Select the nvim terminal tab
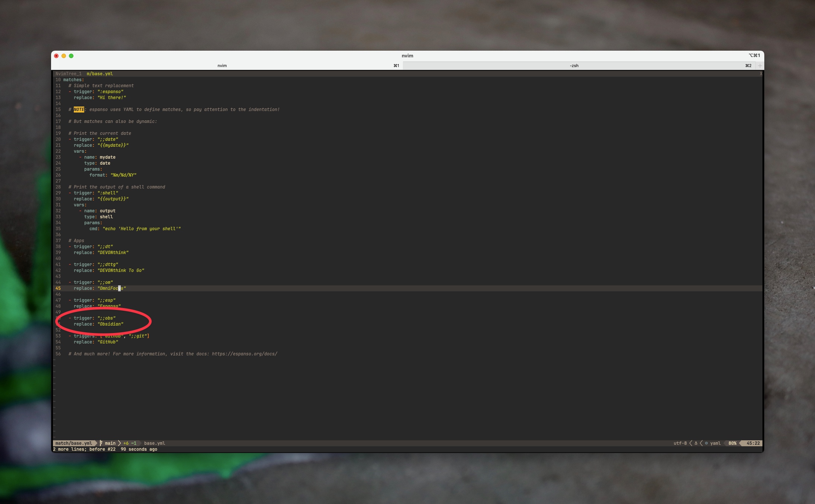The width and height of the screenshot is (815, 504). pyautogui.click(x=222, y=66)
